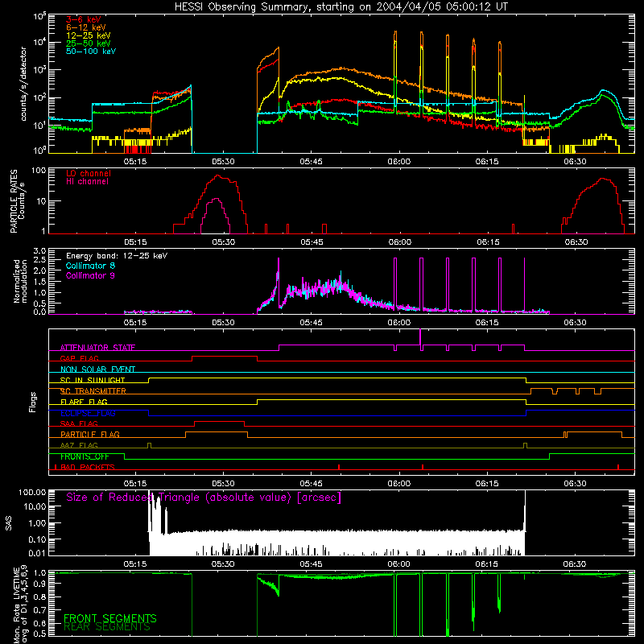
Task: Click the 05:30 tick label under the particle rates plot
Action: coord(224,242)
